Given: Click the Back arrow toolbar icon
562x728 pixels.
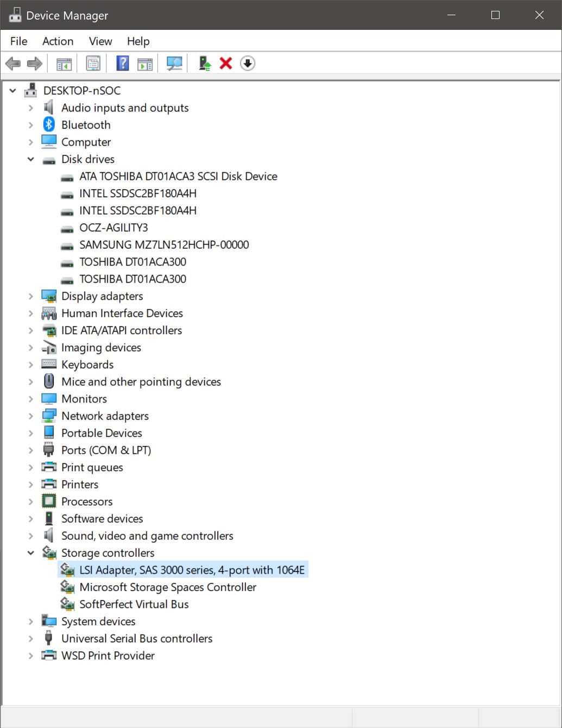Looking at the screenshot, I should (13, 64).
